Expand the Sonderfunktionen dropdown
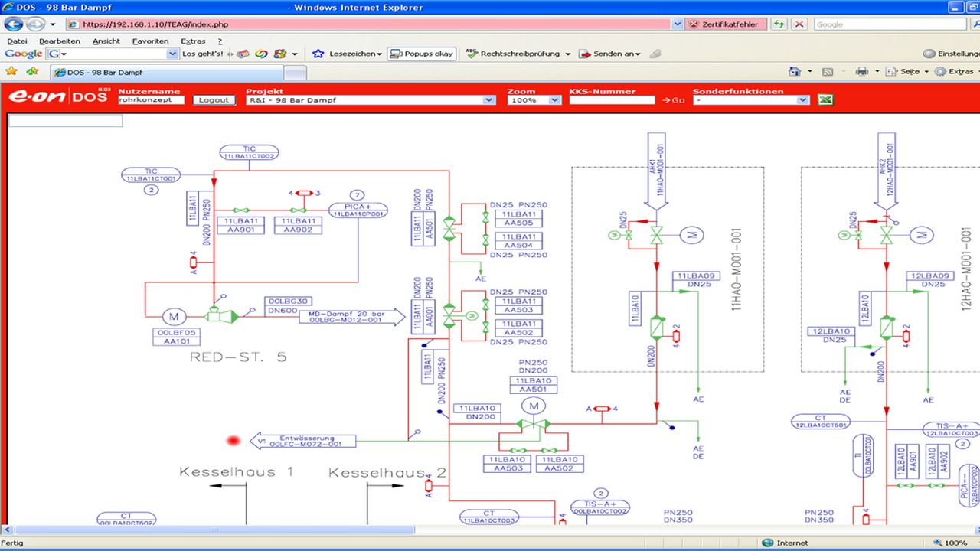980x551 pixels. click(x=802, y=100)
